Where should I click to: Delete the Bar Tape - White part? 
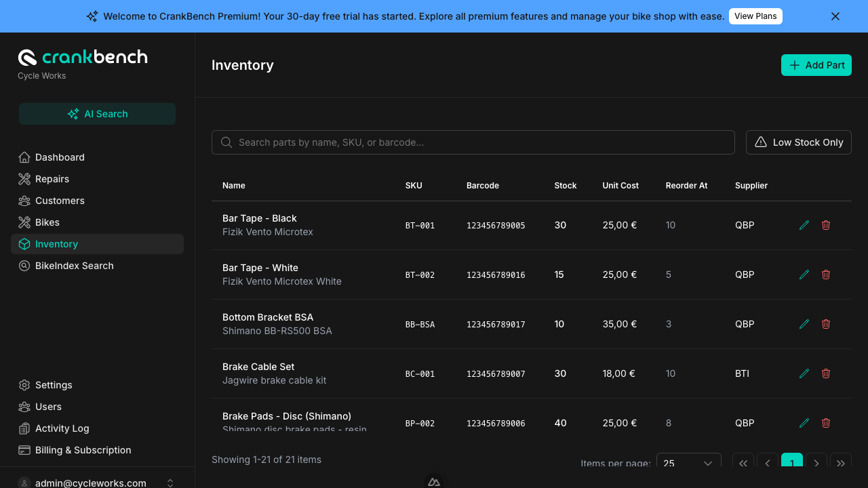point(826,274)
